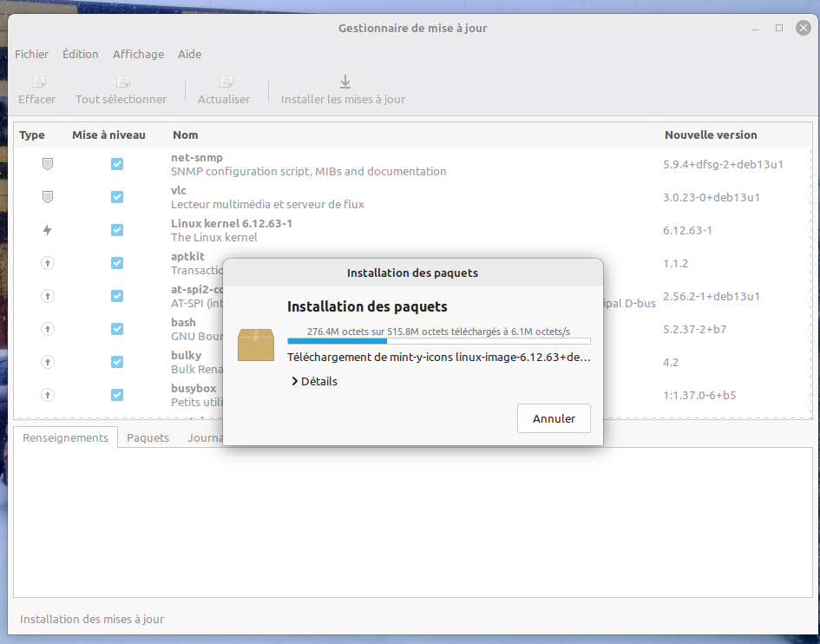Click the upgrade arrow icon for bash

[x=48, y=329]
